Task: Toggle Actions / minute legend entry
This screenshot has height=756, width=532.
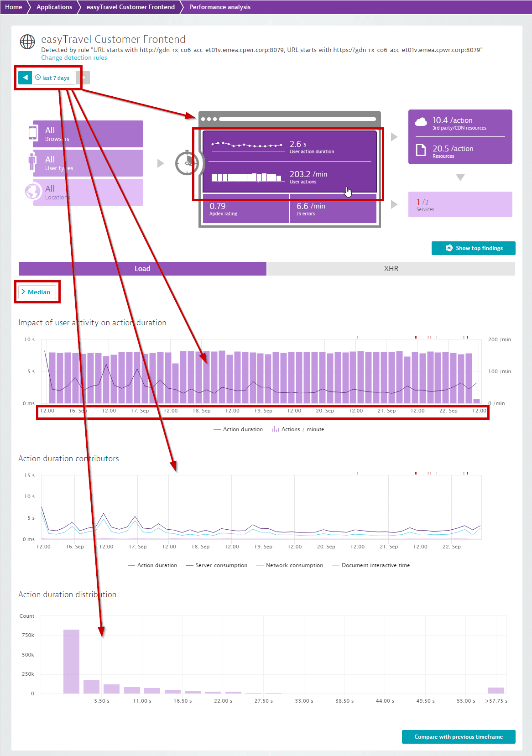Action: [x=298, y=429]
